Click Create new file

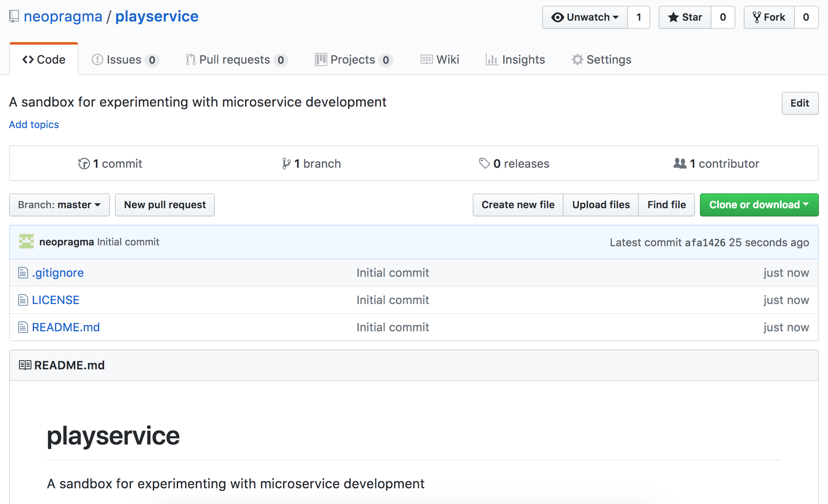[x=518, y=205]
